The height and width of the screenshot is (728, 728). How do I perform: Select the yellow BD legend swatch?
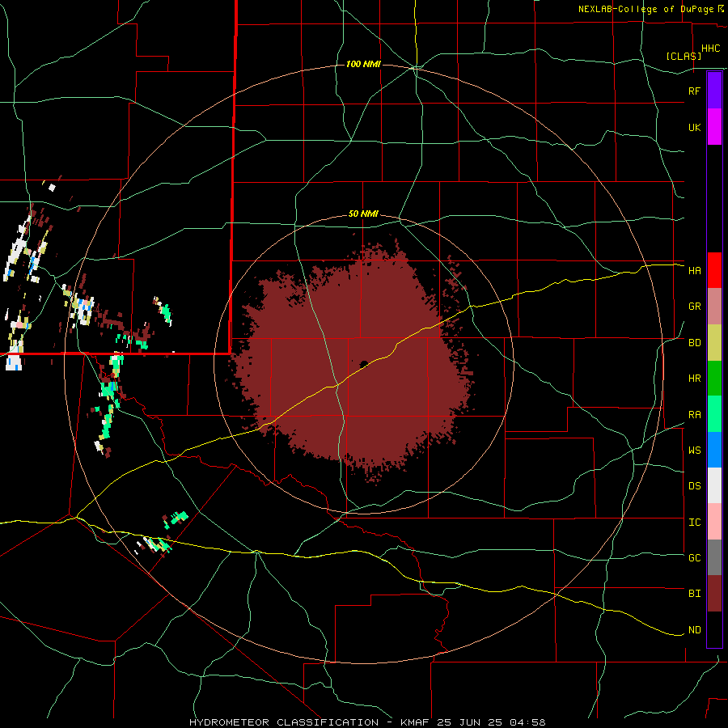coord(714,342)
